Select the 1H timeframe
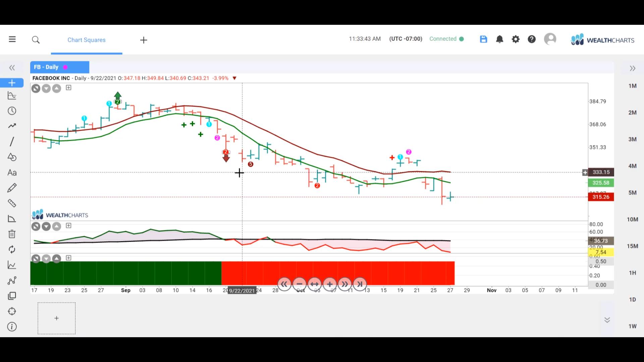The height and width of the screenshot is (362, 644). (632, 273)
